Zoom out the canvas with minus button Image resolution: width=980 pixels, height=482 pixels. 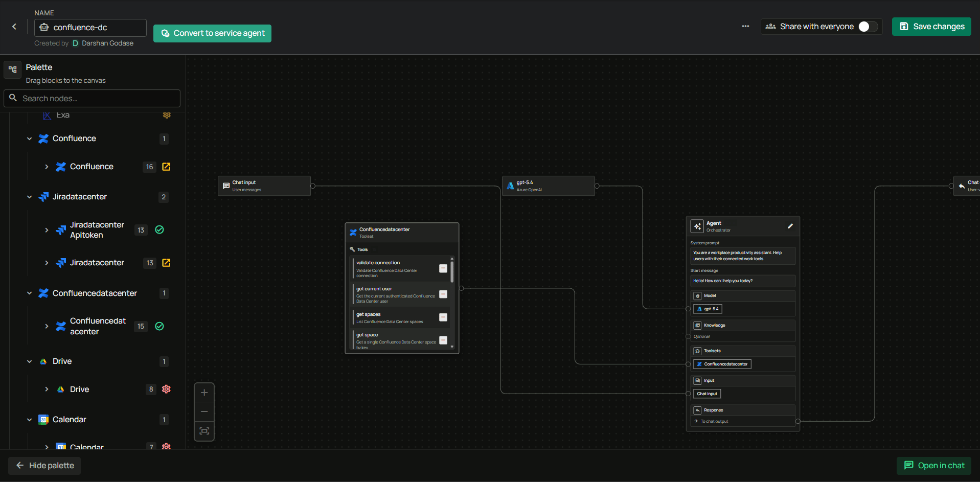point(204,411)
